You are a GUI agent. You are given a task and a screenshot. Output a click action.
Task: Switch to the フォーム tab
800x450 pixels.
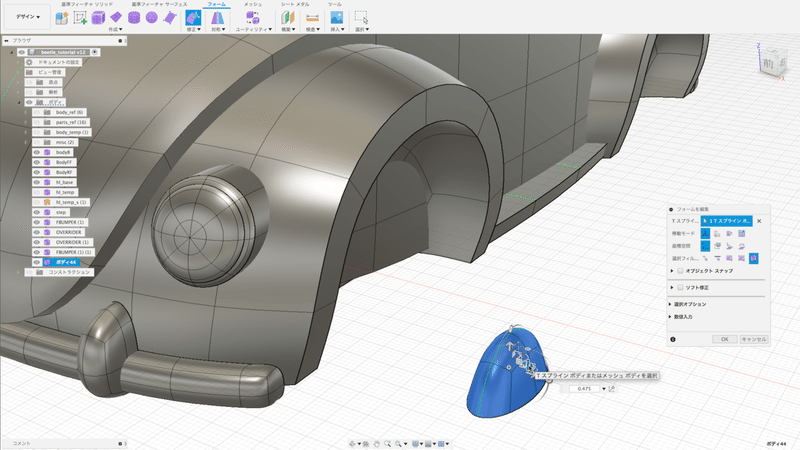click(217, 4)
